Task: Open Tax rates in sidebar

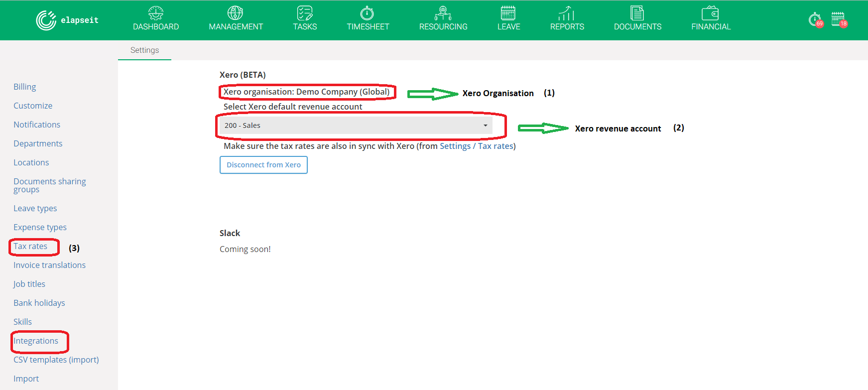Action: click(30, 246)
